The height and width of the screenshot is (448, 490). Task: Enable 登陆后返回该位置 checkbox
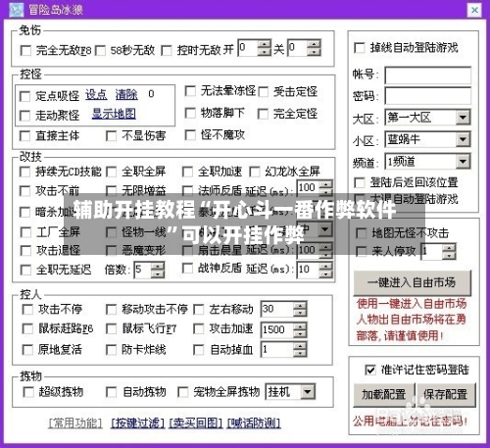point(360,182)
